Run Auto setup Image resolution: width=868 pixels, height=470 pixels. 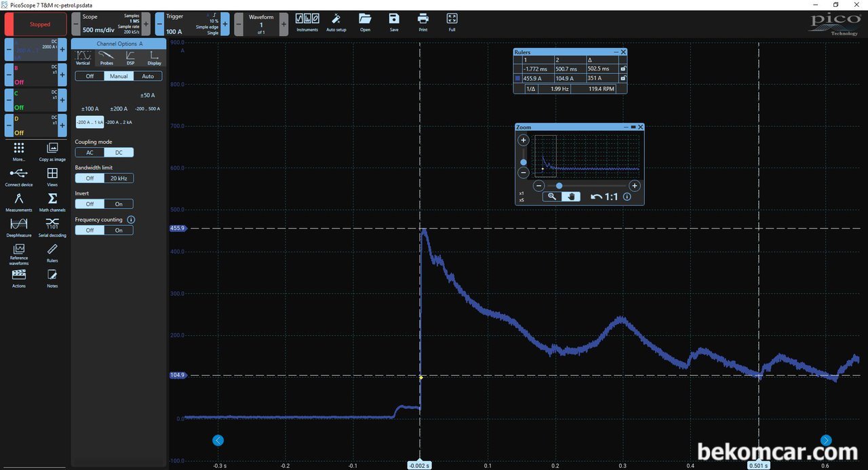pyautogui.click(x=336, y=22)
